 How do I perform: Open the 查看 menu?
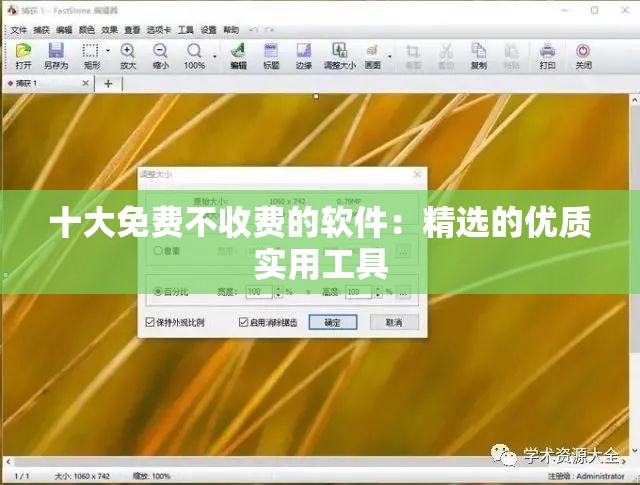pyautogui.click(x=132, y=30)
